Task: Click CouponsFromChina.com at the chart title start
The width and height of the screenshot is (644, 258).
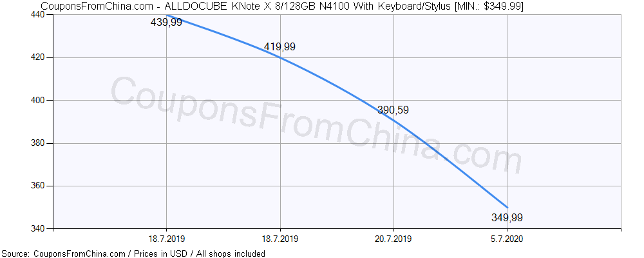Action: pyautogui.click(x=95, y=6)
